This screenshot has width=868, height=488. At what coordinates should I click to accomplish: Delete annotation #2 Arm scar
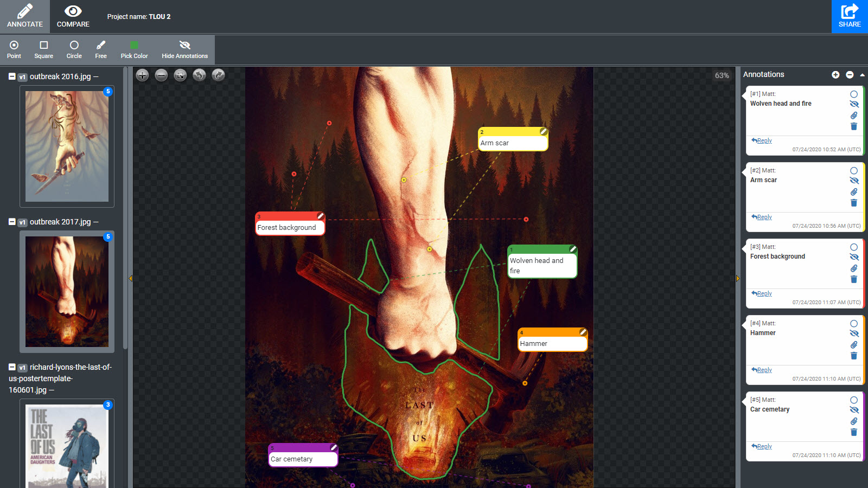[x=854, y=203]
